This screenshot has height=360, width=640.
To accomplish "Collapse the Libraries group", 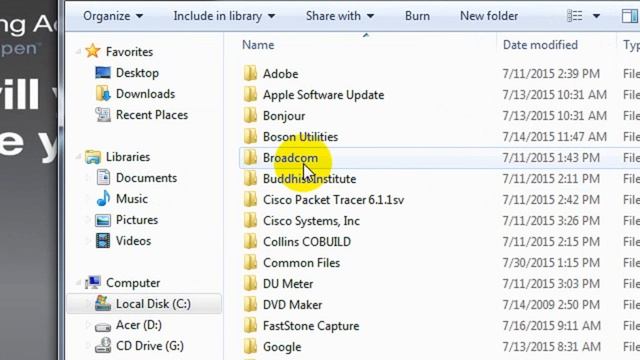I will click(78, 157).
